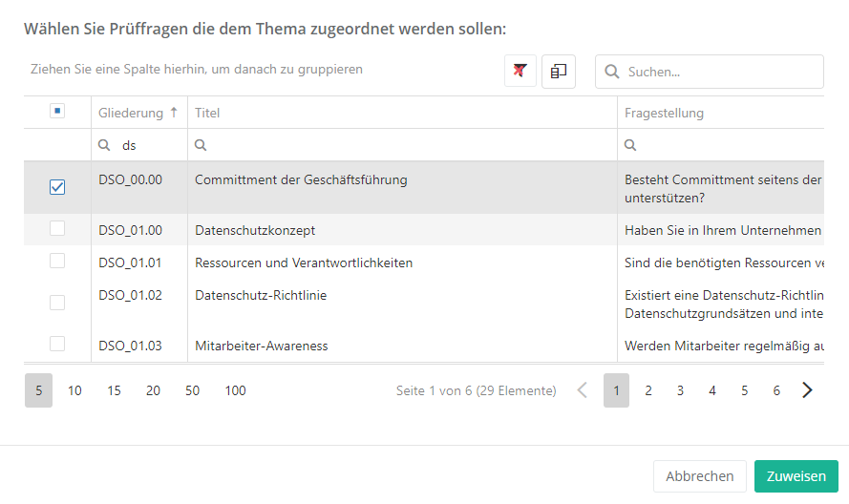This screenshot has height=504, width=849.
Task: Set page size to 100
Action: pos(235,390)
